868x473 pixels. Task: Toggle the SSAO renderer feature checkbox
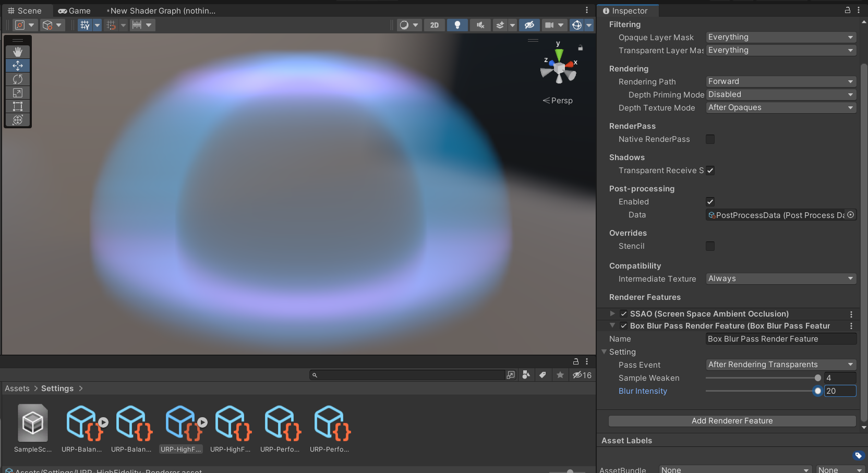pos(623,314)
